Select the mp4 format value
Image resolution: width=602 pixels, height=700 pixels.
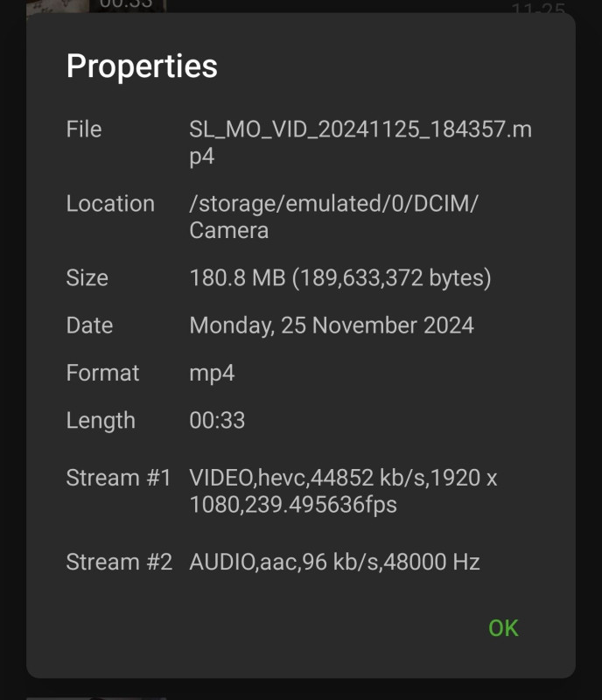click(212, 374)
